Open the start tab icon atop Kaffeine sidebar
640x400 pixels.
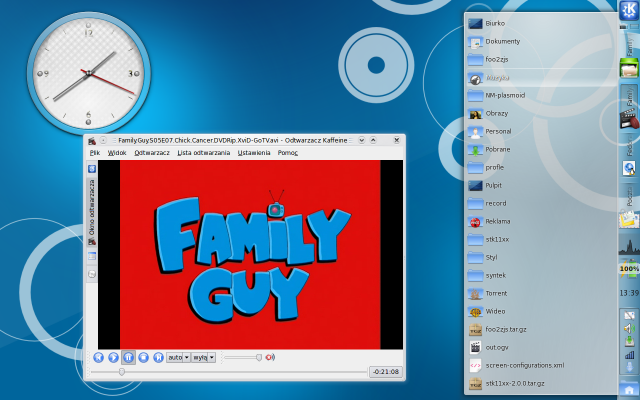(x=92, y=169)
